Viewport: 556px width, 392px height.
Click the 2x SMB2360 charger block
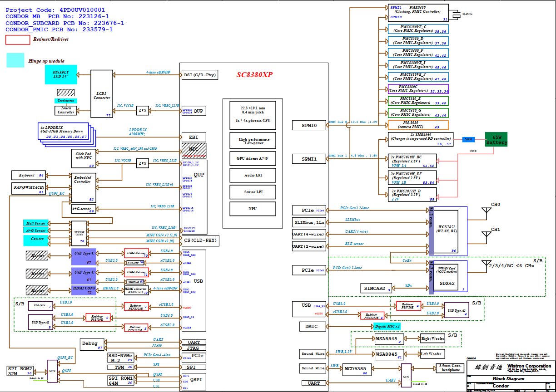(420, 139)
